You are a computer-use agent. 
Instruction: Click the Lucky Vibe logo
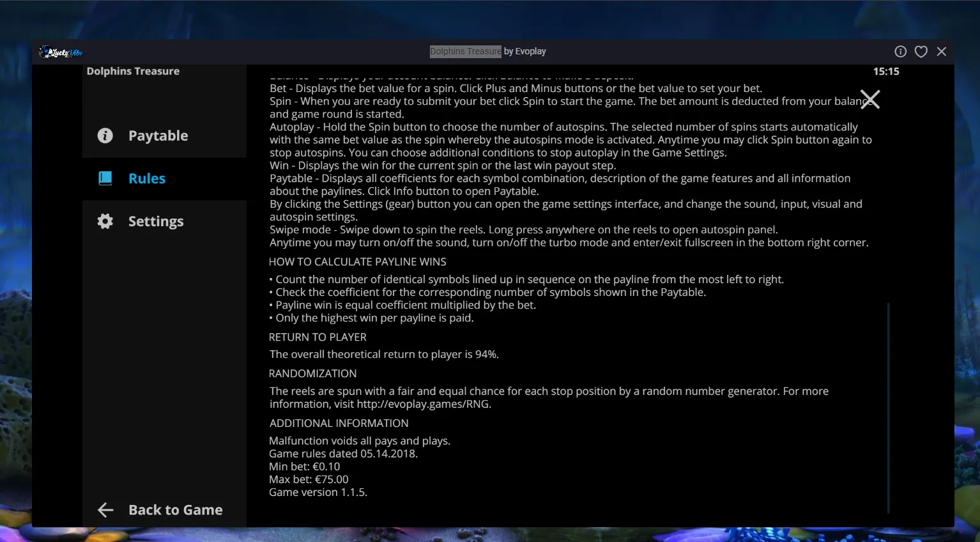[x=61, y=52]
